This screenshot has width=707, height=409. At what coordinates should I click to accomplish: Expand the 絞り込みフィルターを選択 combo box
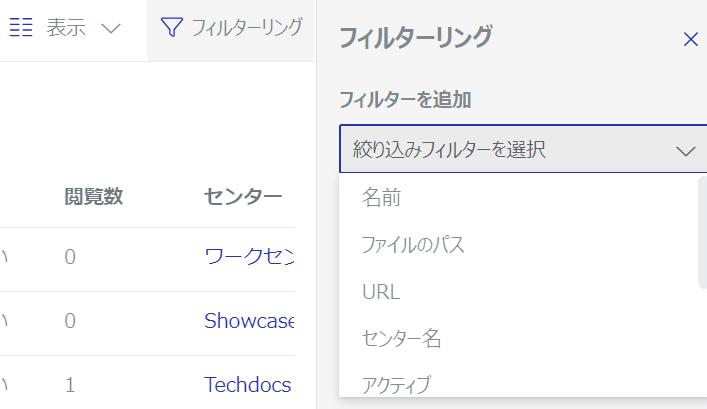tap(523, 149)
